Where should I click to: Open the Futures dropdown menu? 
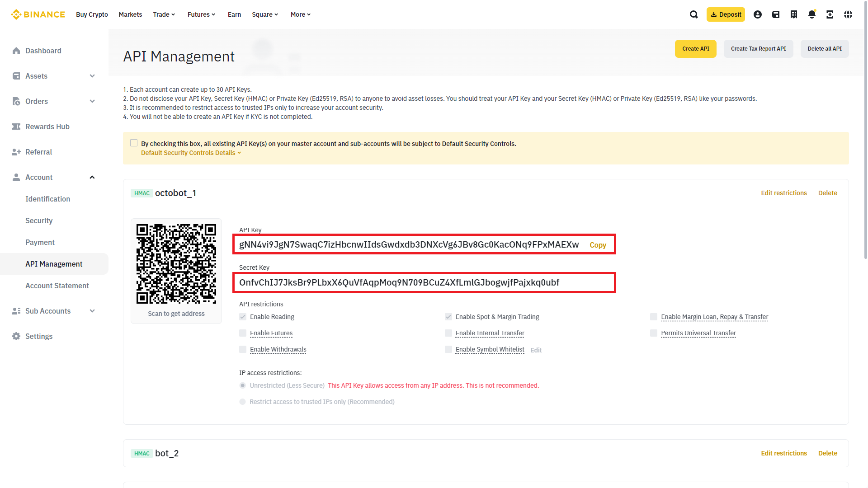click(202, 14)
